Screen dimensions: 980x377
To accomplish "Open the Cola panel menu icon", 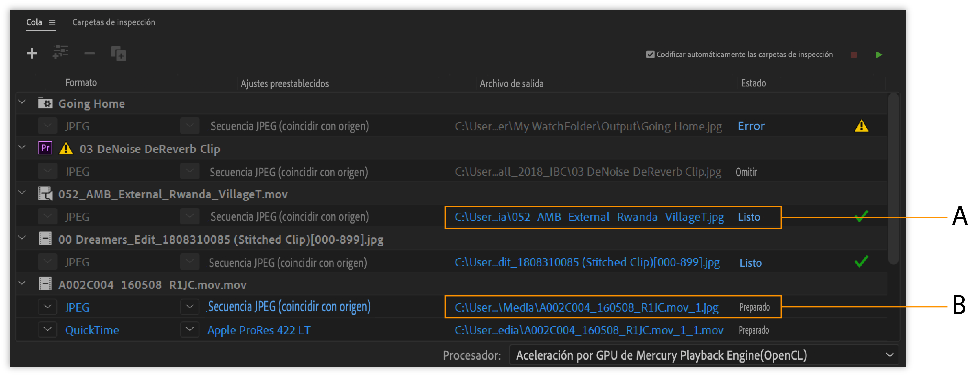I will point(52,22).
